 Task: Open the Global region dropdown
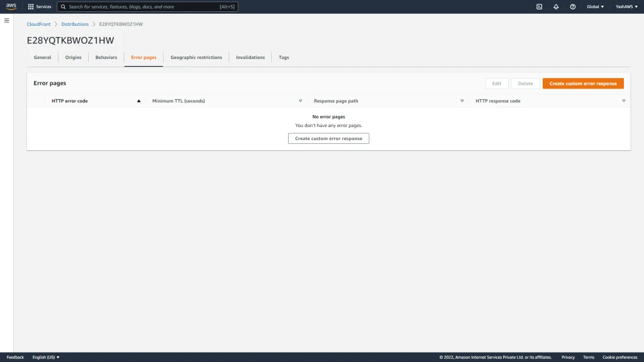(595, 6)
